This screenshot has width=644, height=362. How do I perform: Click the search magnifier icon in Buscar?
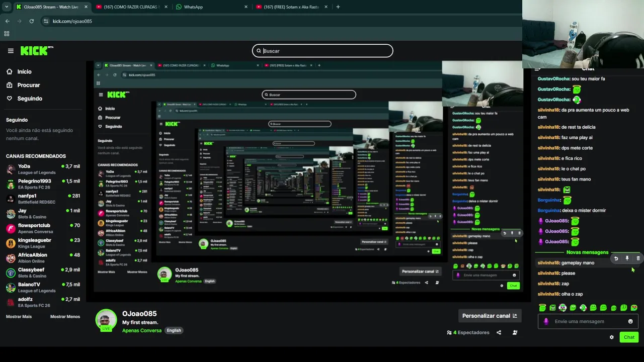click(259, 51)
